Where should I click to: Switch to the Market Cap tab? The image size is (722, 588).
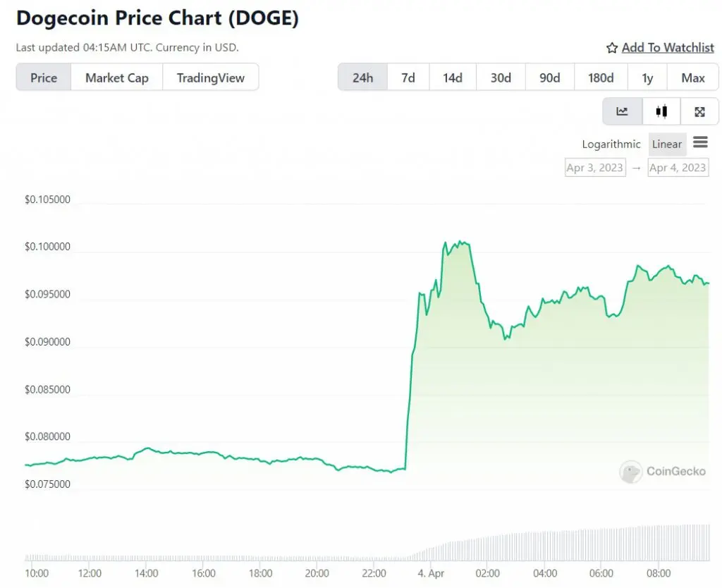click(116, 78)
